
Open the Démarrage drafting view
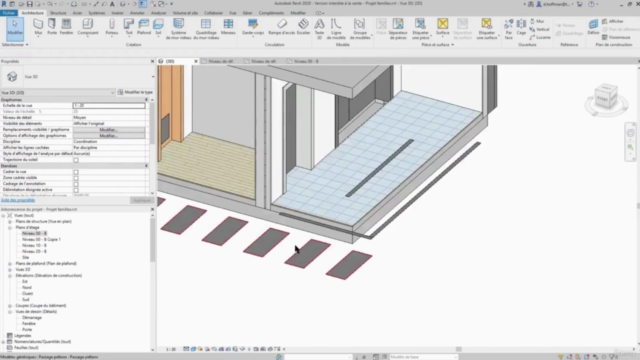[32, 318]
